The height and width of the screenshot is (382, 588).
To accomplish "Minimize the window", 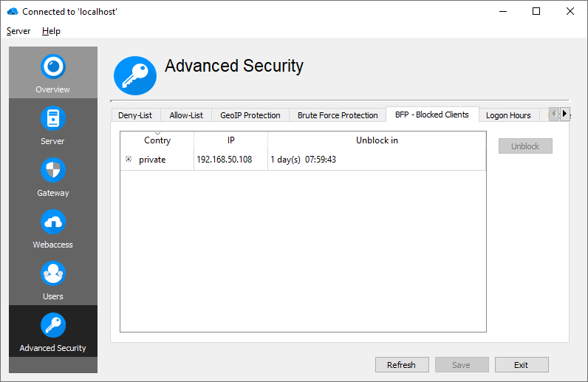I will (x=503, y=12).
